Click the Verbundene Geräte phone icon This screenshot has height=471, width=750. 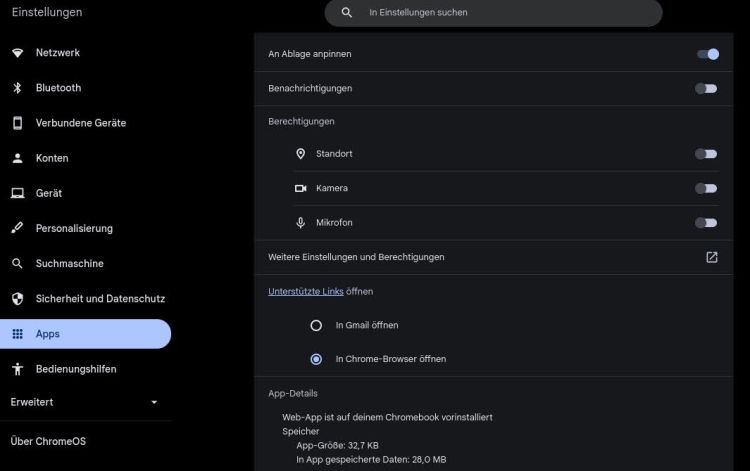(18, 123)
